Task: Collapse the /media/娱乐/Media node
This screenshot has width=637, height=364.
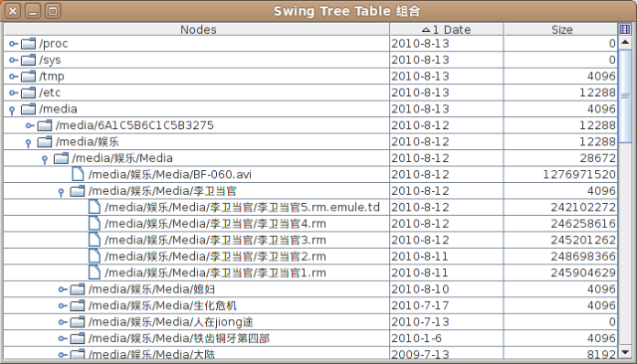Action: (45, 159)
